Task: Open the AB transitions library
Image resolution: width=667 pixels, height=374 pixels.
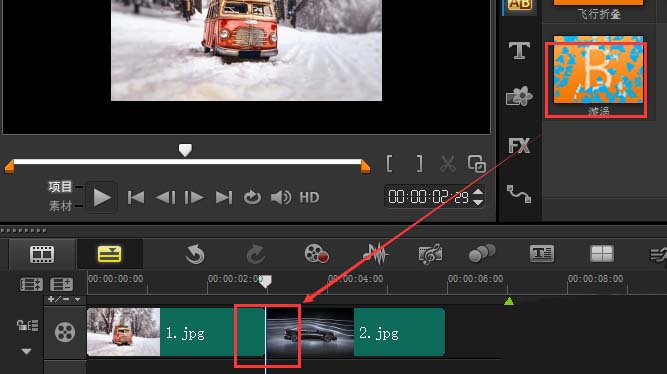Action: pyautogui.click(x=519, y=5)
